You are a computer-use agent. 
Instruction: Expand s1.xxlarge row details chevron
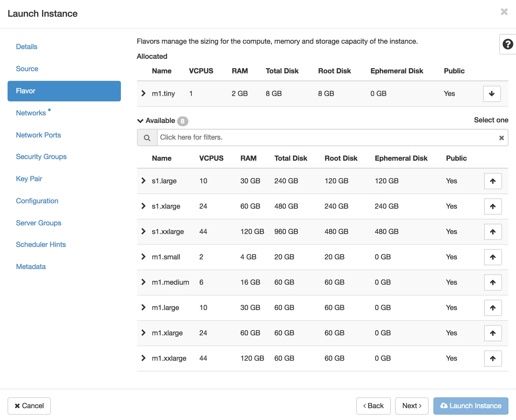143,232
